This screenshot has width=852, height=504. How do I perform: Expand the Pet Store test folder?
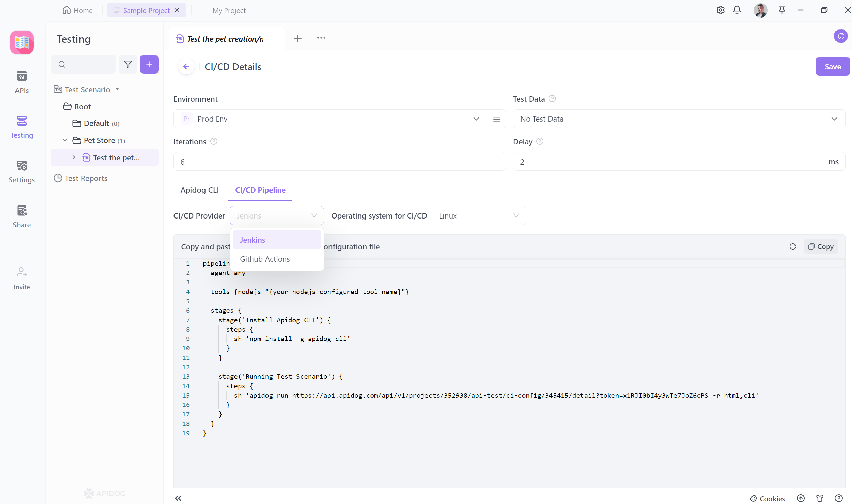tap(65, 140)
